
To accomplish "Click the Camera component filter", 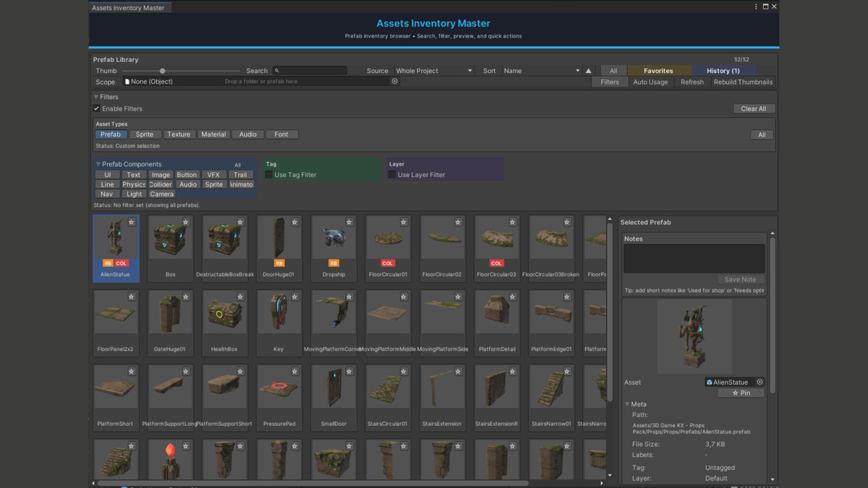I will point(162,194).
